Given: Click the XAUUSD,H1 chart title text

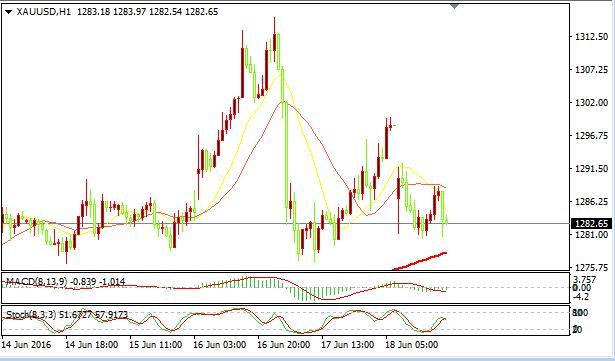Looking at the screenshot, I should click(43, 12).
